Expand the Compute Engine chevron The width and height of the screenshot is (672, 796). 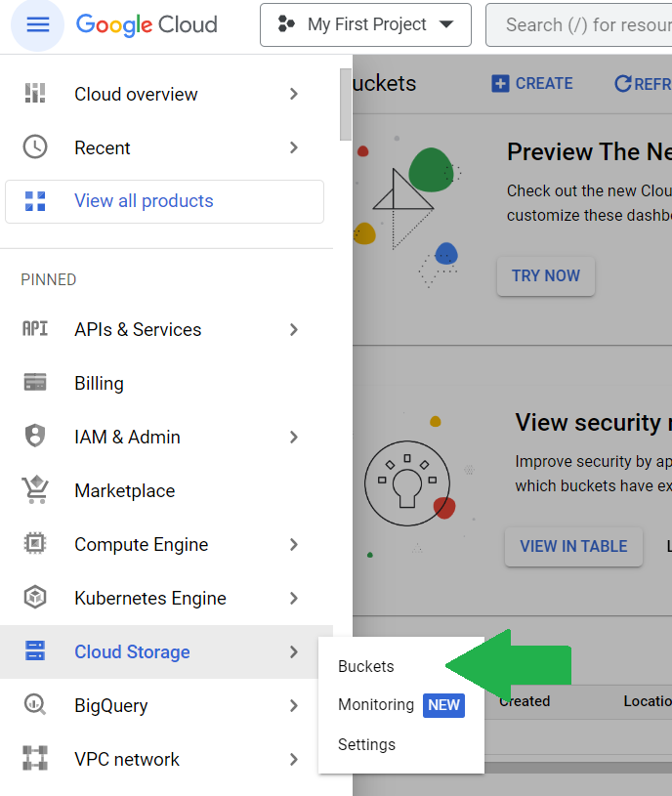click(x=293, y=545)
